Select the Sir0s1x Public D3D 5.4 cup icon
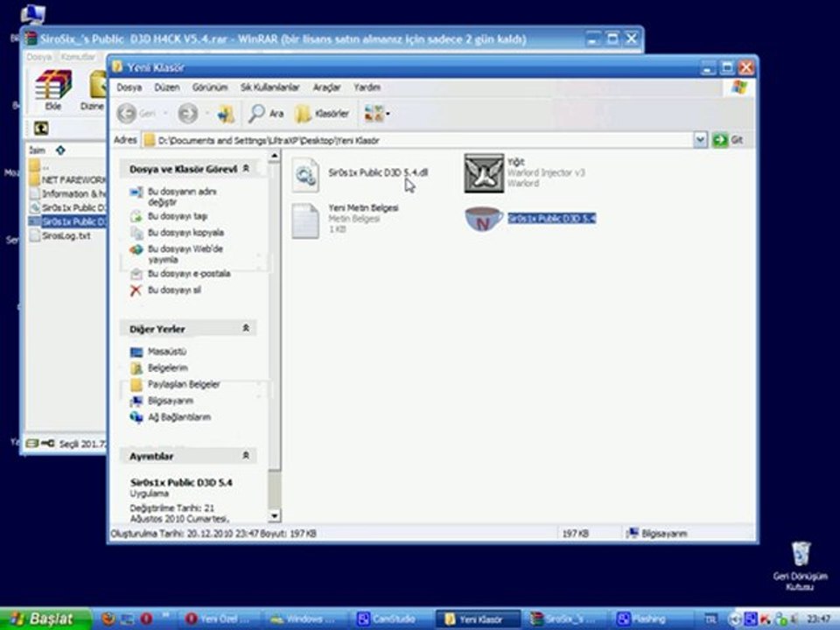 483,219
